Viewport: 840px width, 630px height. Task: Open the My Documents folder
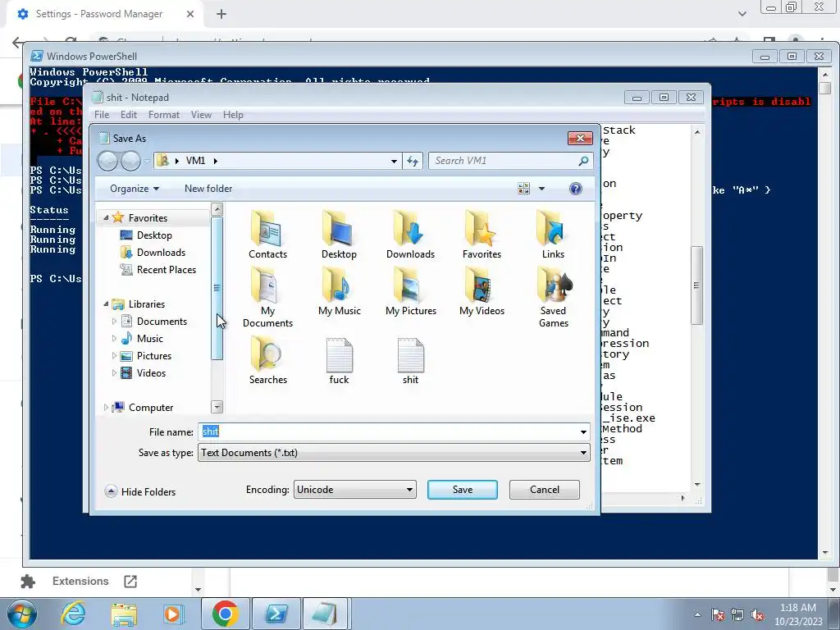267,297
